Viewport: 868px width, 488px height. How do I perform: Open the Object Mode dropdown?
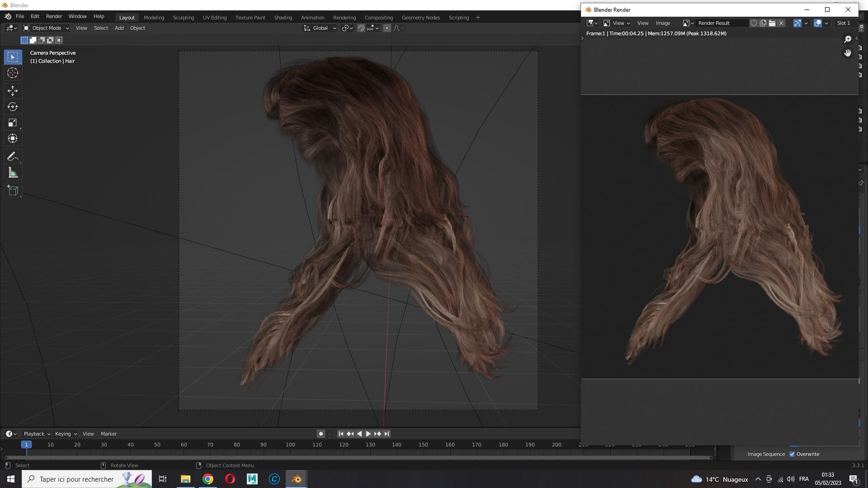click(x=46, y=28)
